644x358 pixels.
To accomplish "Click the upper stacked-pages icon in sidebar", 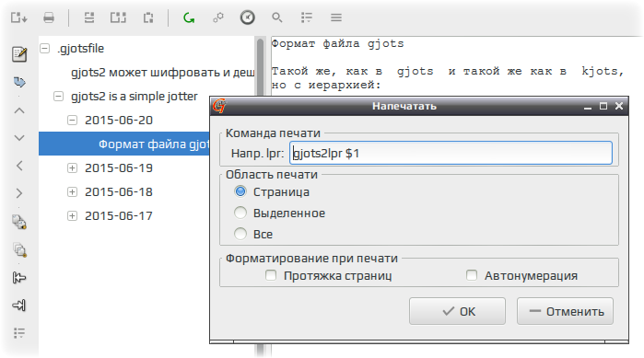I will pyautogui.click(x=19, y=222).
